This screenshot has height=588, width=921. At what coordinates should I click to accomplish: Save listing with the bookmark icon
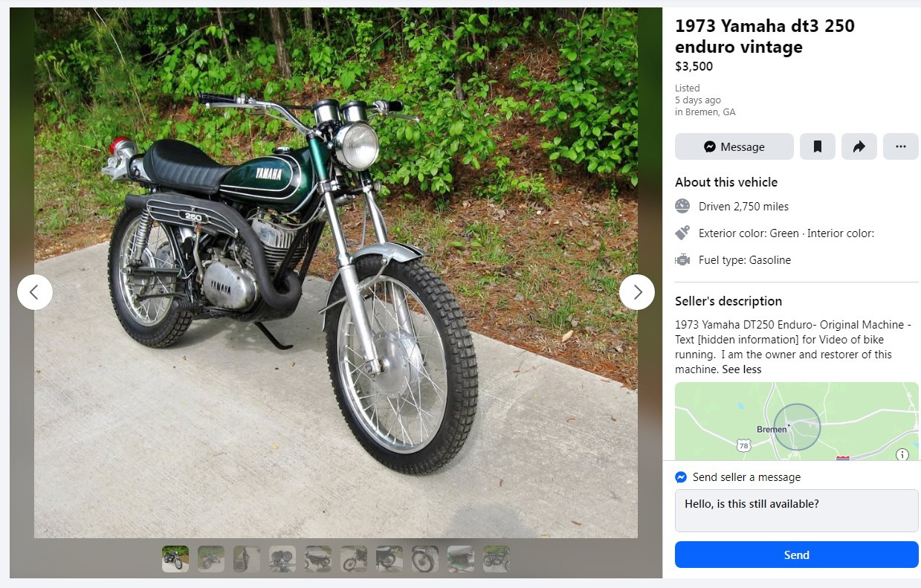pyautogui.click(x=818, y=146)
